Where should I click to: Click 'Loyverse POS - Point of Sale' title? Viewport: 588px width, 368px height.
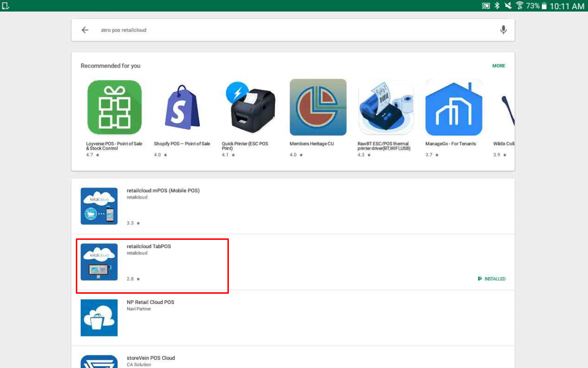(x=114, y=146)
